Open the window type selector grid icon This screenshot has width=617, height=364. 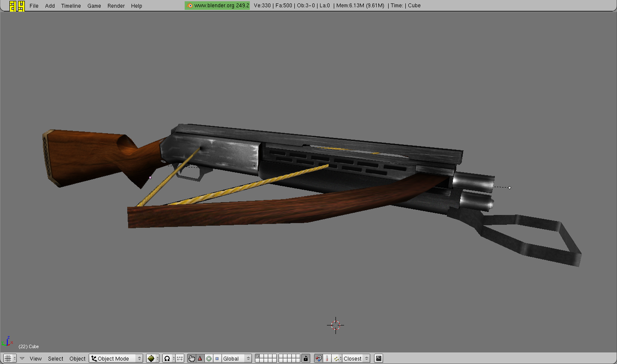coord(9,358)
